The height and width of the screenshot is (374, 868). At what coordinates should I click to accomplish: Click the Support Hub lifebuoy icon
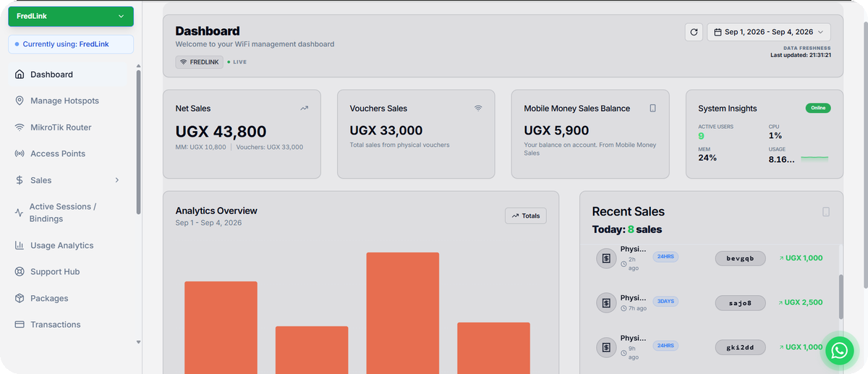[x=20, y=272]
